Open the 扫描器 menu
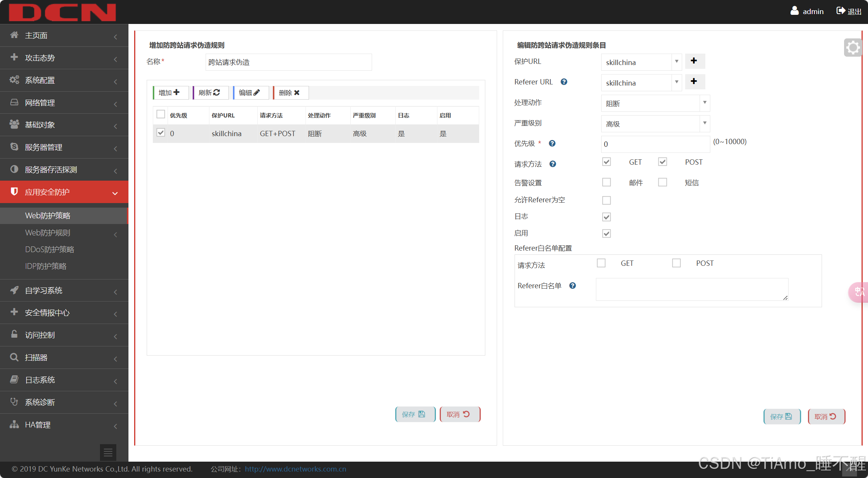Viewport: 868px width, 478px height. pyautogui.click(x=64, y=357)
